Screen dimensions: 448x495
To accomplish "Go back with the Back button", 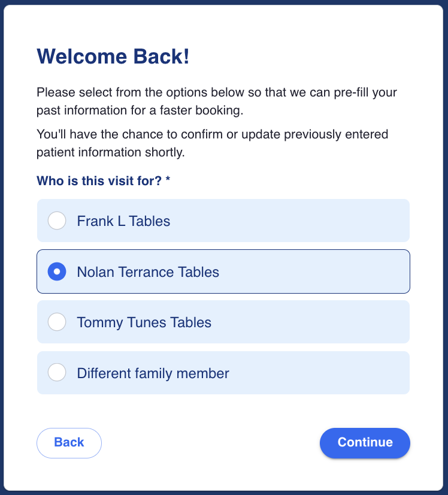I will 69,443.
